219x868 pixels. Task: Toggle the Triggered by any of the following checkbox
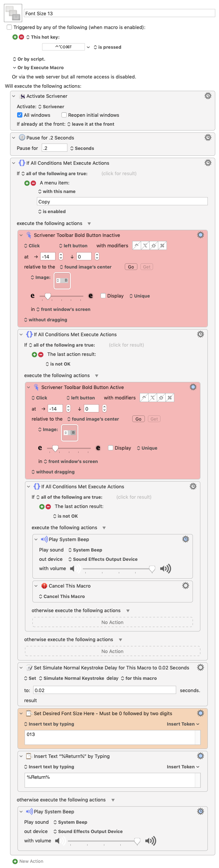click(9, 27)
